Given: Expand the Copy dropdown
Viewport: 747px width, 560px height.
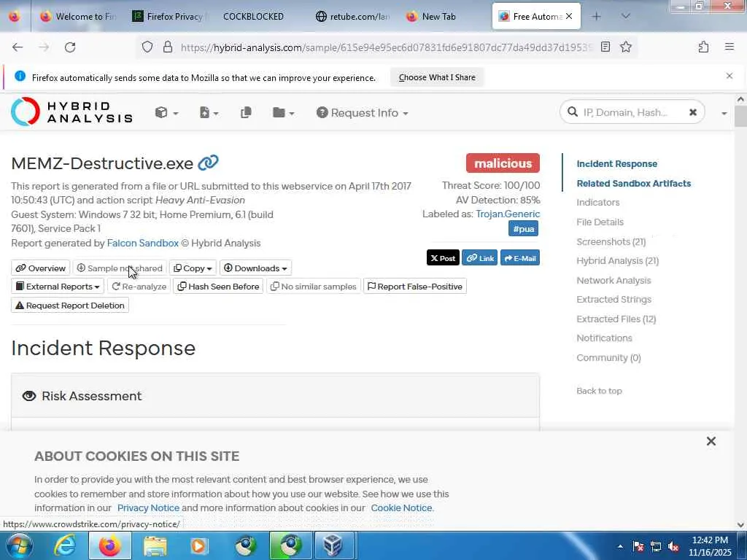Looking at the screenshot, I should [x=193, y=268].
